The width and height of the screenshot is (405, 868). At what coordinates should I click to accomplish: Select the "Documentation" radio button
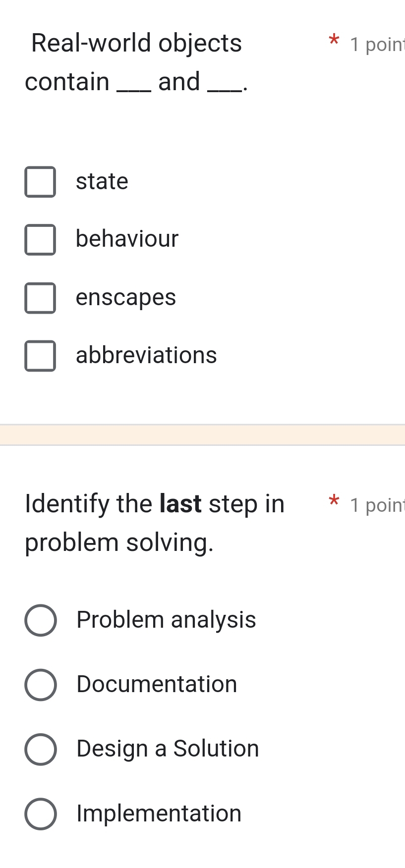[41, 685]
